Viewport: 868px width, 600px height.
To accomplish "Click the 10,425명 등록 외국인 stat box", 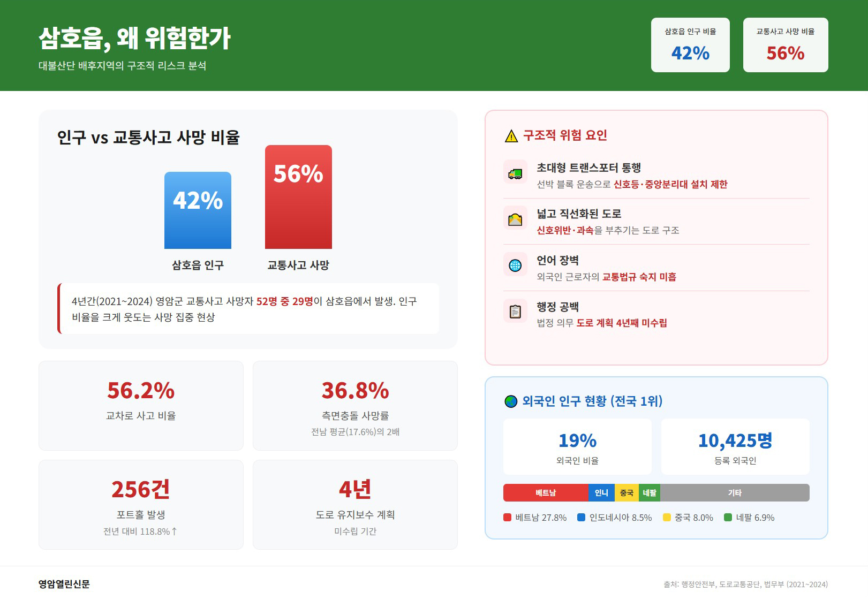I will (735, 446).
